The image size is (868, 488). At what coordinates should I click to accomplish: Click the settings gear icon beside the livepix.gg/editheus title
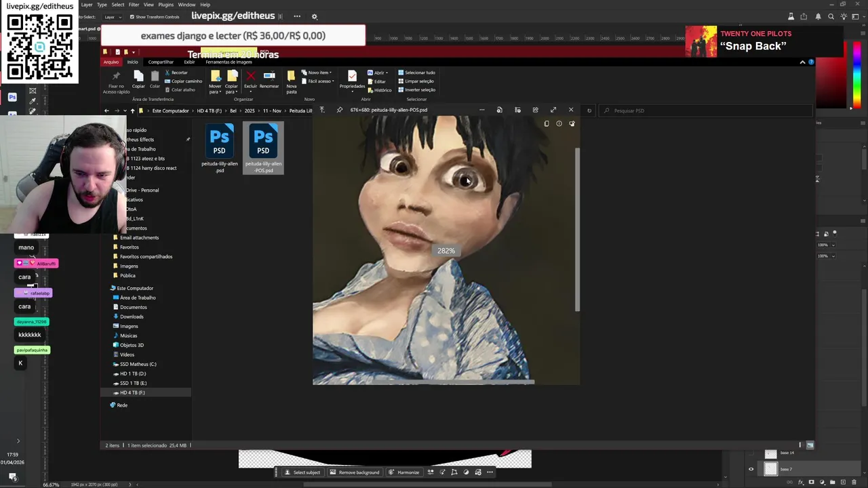pyautogui.click(x=314, y=16)
